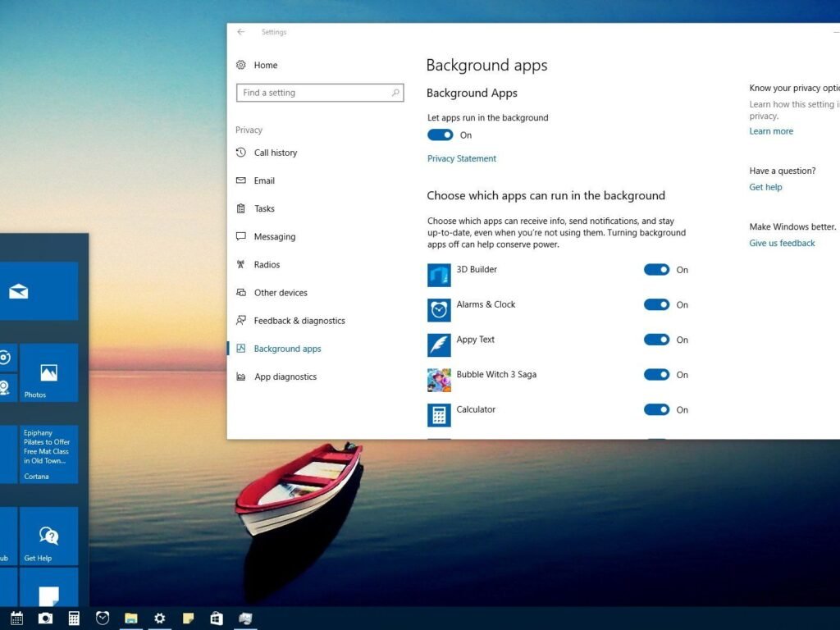This screenshot has width=840, height=630.
Task: Open File Explorer from the taskbar
Action: (x=130, y=619)
